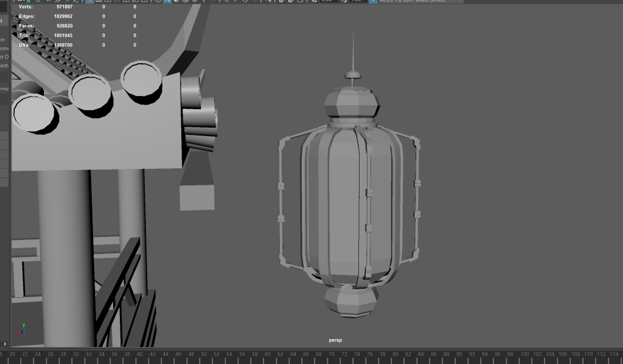Jump to frame 50 on the timeline

(x=204, y=354)
